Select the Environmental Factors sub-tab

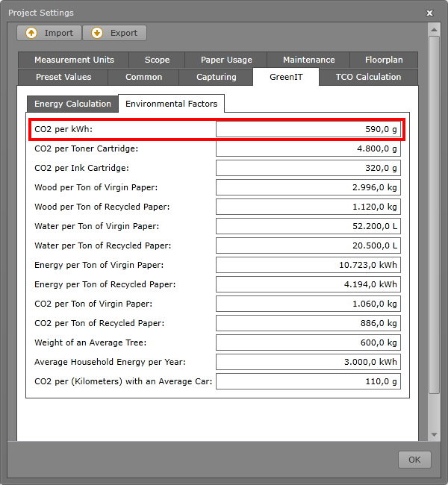171,104
